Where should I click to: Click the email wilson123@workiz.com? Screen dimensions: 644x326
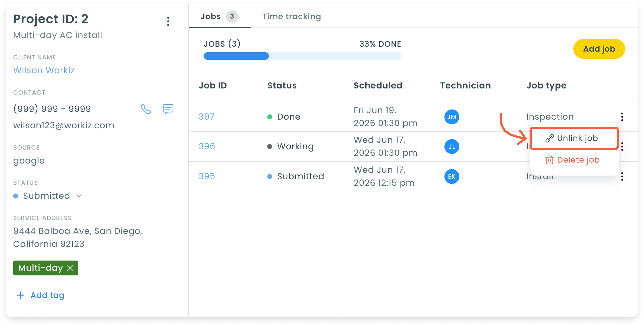pos(64,125)
